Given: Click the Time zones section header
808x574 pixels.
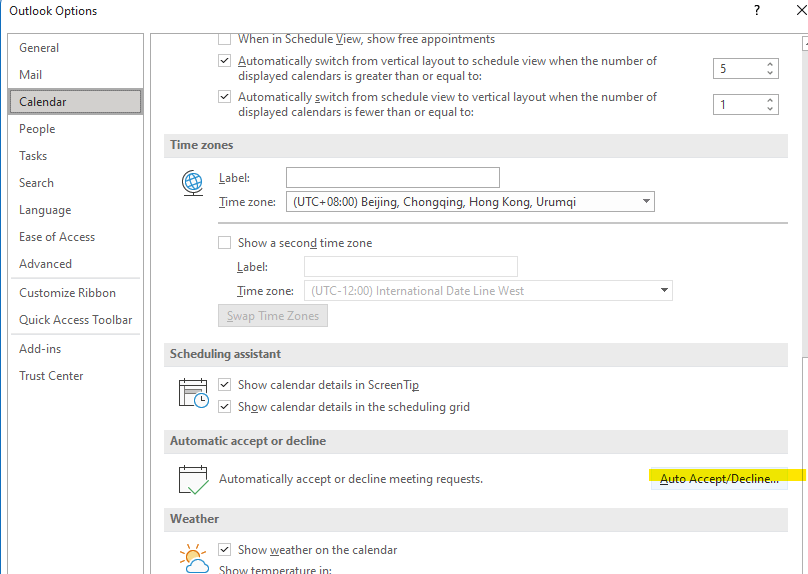Looking at the screenshot, I should (x=476, y=145).
